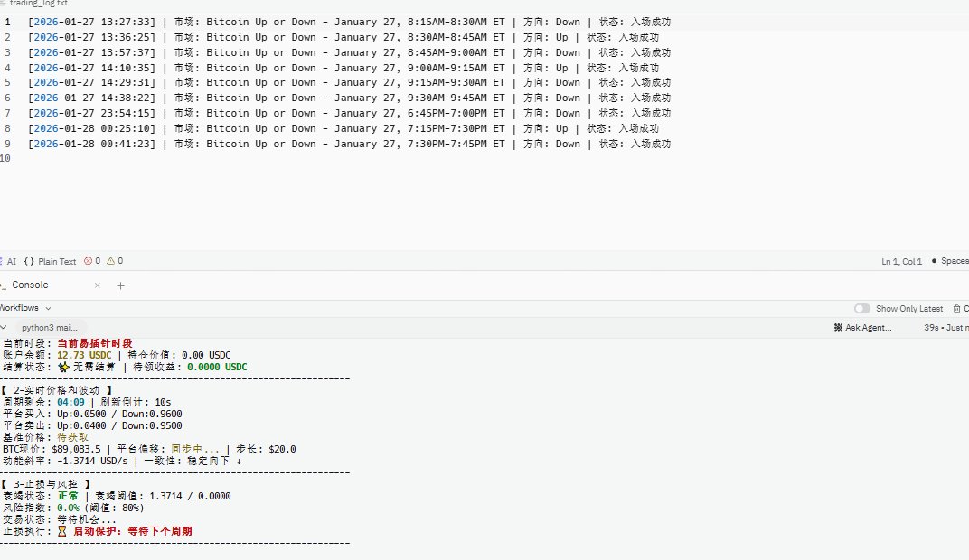The image size is (969, 560).
Task: Open the AI status bar item
Action: tap(9, 261)
